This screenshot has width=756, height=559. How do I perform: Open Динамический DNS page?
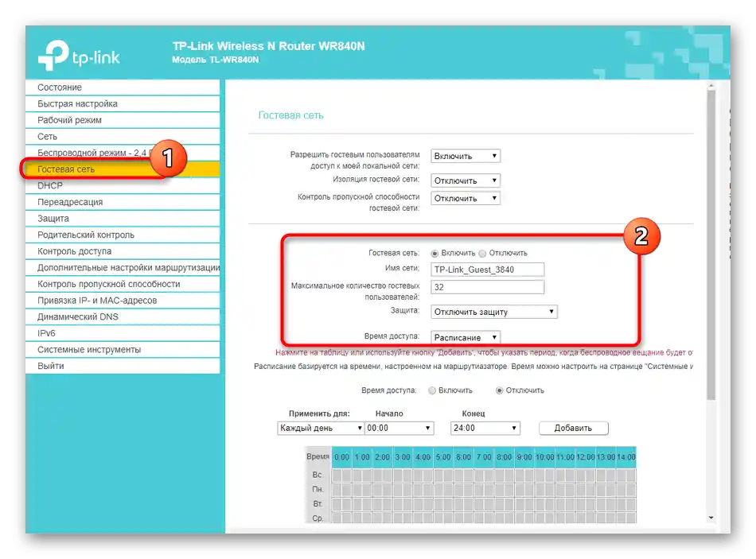123,316
